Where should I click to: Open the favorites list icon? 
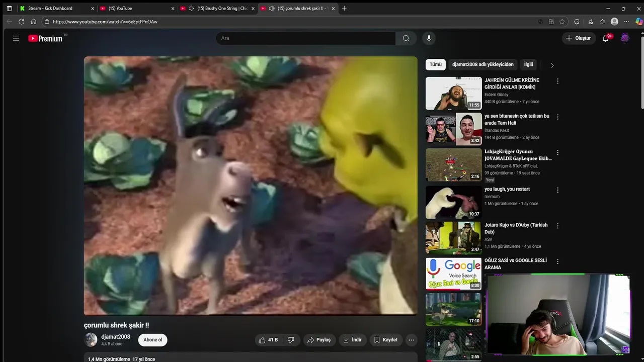click(x=602, y=22)
